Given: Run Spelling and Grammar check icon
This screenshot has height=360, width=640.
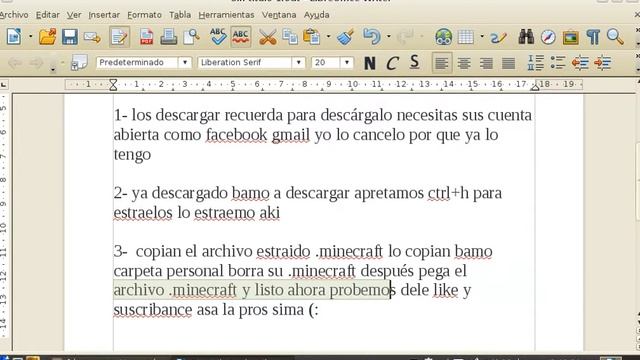Looking at the screenshot, I should click(218, 37).
